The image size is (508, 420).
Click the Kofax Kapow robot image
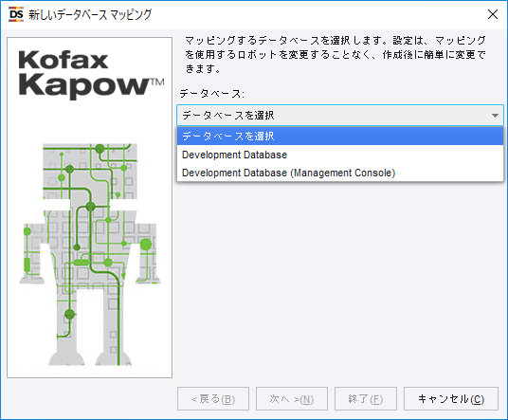[89, 208]
